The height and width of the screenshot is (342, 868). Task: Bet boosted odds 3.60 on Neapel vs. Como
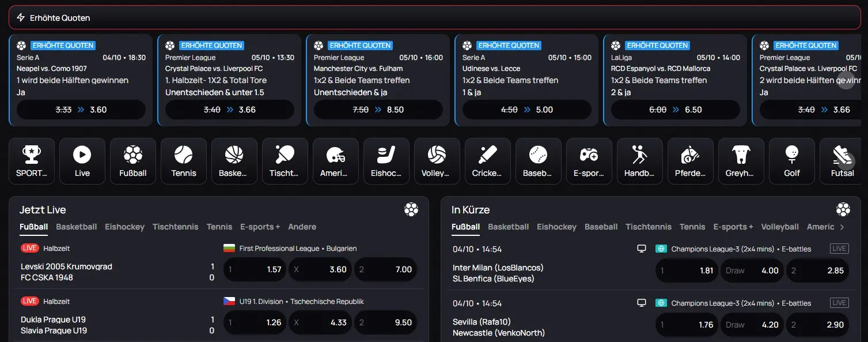click(81, 110)
